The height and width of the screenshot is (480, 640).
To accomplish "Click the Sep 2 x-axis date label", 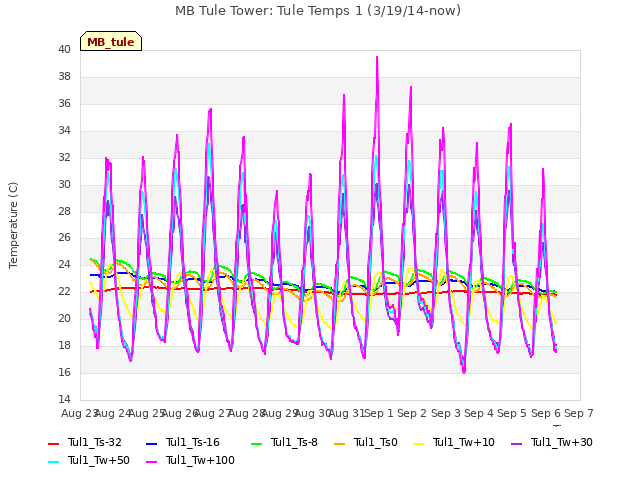I will (412, 413).
